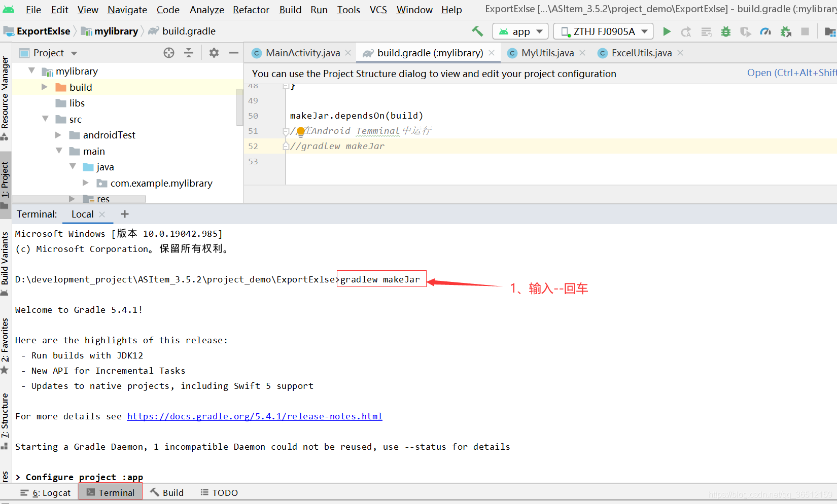Collapse the mylibrary tree node
Screen dimensions: 837x504
[32, 71]
